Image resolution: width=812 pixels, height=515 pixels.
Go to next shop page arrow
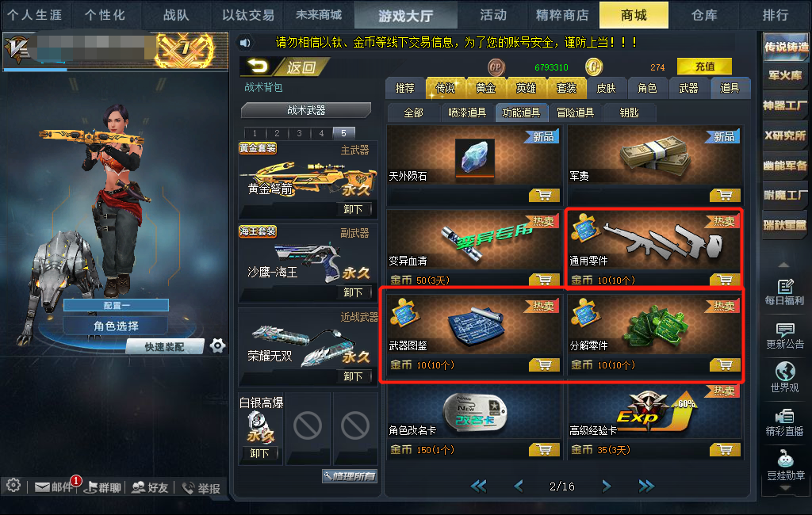607,486
